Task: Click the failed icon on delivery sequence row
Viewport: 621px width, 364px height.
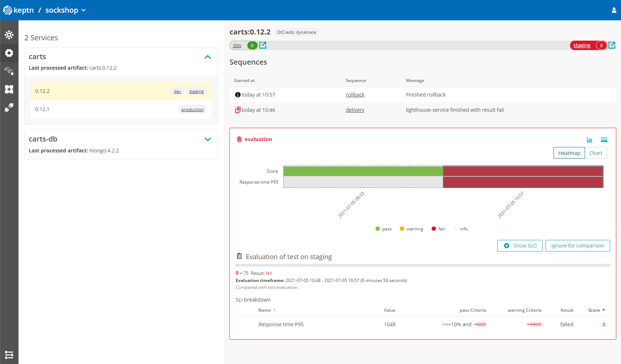Action: click(x=238, y=110)
